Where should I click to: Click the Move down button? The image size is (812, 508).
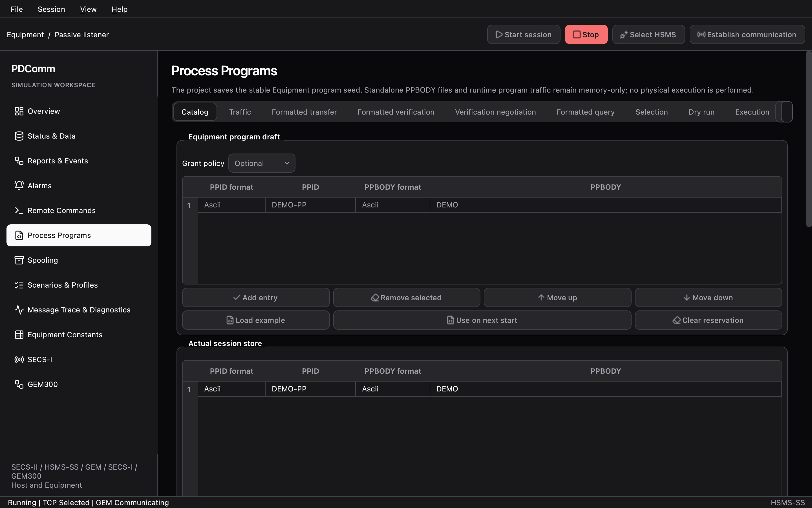(708, 298)
